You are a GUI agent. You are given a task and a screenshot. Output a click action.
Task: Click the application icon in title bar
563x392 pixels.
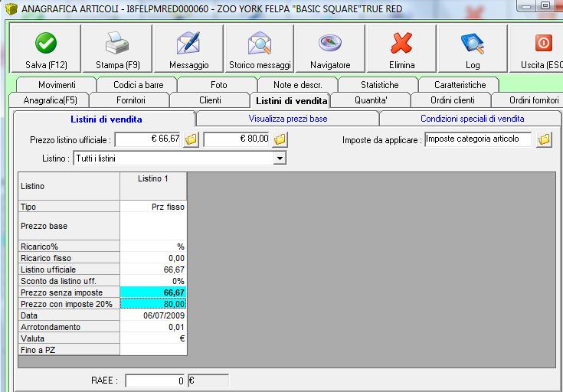(11, 8)
